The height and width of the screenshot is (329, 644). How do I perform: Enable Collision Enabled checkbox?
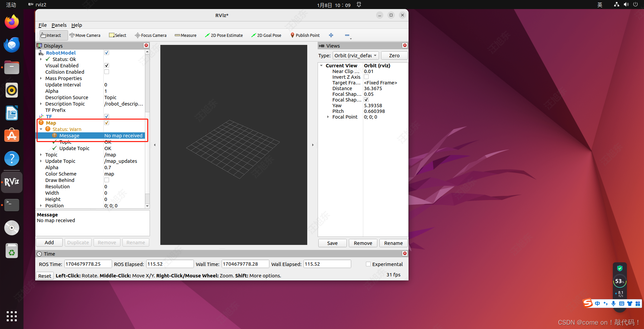tap(106, 72)
